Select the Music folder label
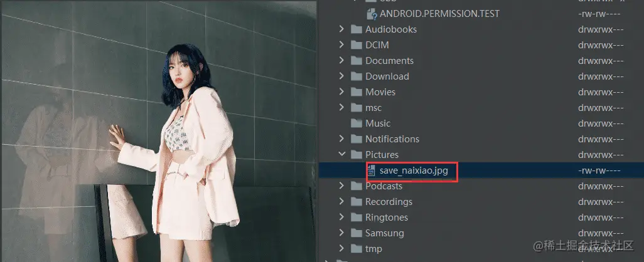 point(378,123)
